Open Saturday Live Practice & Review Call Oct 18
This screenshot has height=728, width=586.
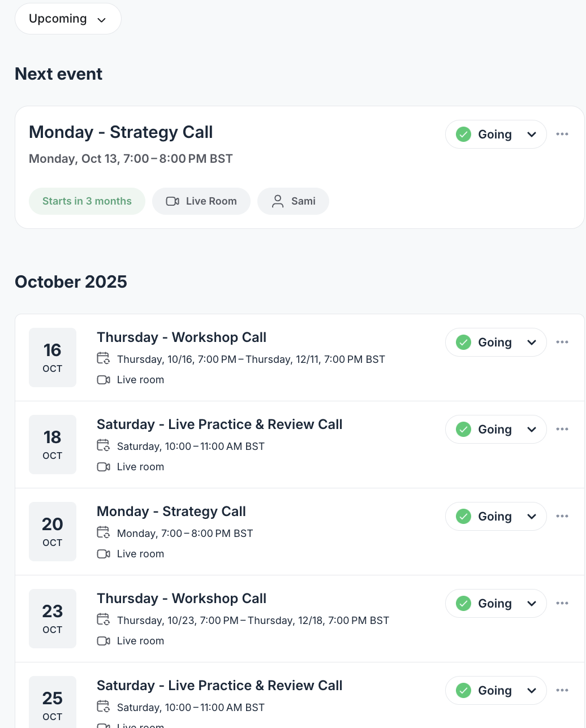[x=219, y=424]
